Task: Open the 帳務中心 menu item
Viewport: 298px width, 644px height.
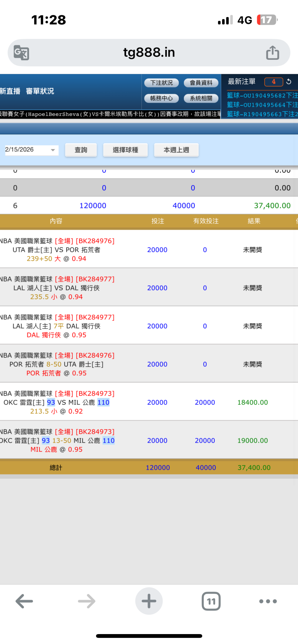Action: tap(161, 98)
